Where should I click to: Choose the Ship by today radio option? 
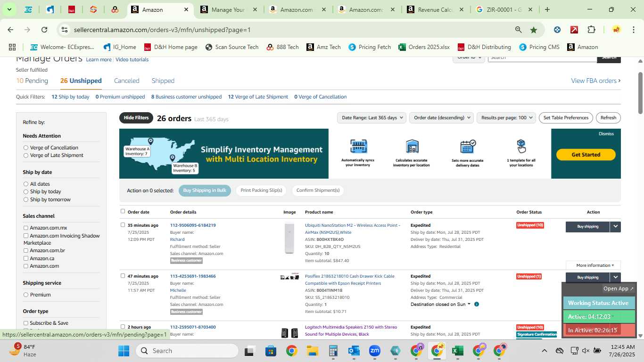[26, 192]
